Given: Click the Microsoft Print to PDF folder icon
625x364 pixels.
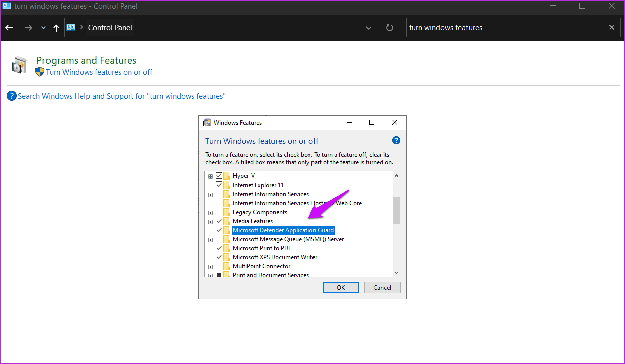Looking at the screenshot, I should 227,248.
